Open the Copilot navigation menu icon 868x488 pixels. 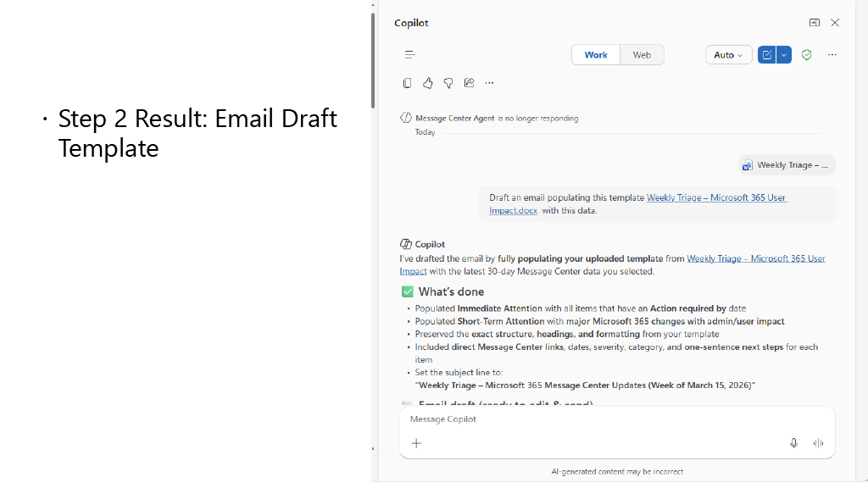click(409, 55)
